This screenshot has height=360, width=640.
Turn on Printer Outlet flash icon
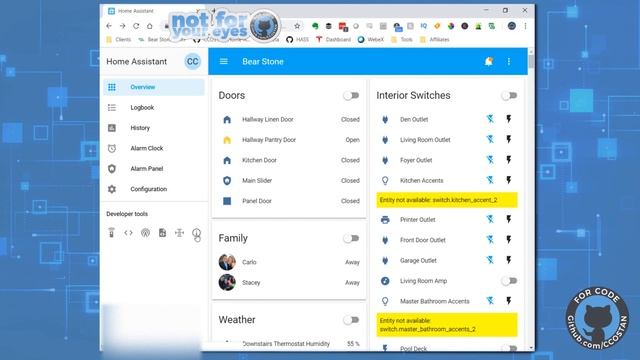pos(509,219)
